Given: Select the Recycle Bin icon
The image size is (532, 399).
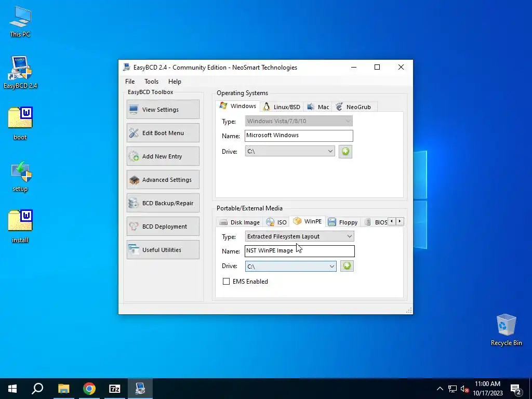Looking at the screenshot, I should point(506,330).
